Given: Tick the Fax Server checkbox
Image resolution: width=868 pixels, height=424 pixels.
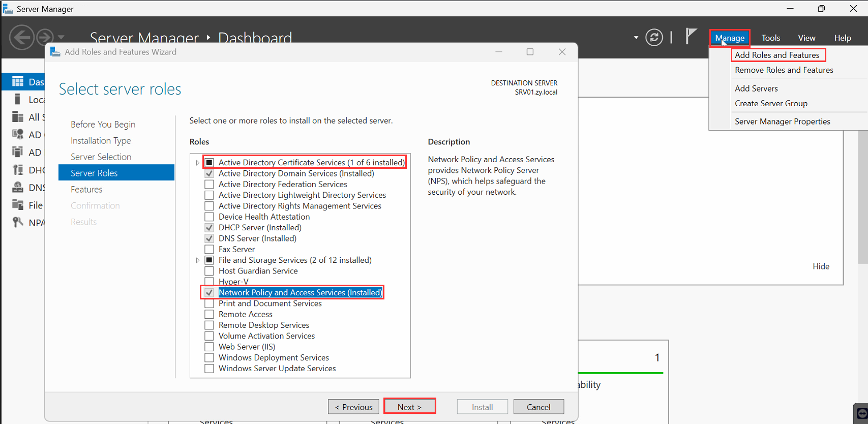Looking at the screenshot, I should click(209, 250).
